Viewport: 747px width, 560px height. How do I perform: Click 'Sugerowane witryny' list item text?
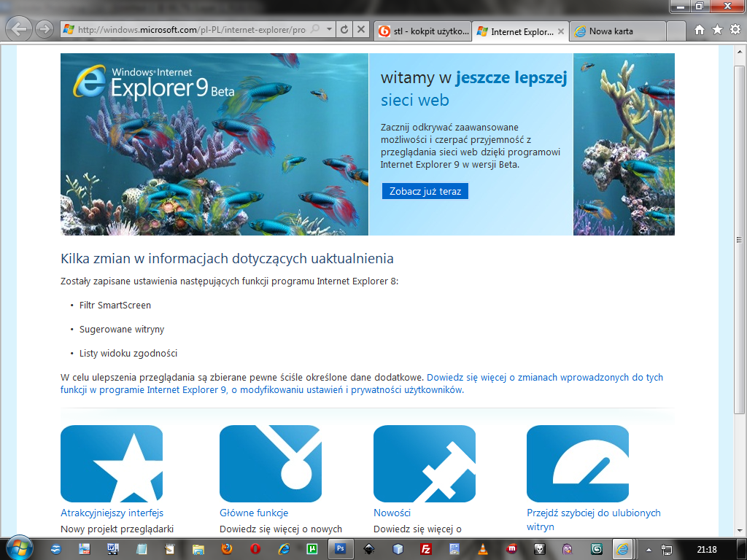tap(122, 329)
